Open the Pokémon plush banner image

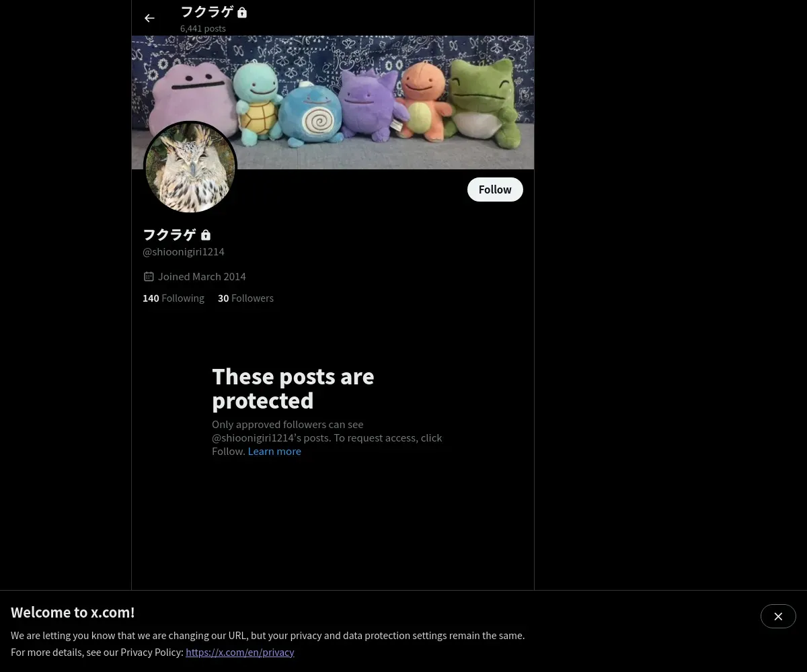pos(333,102)
